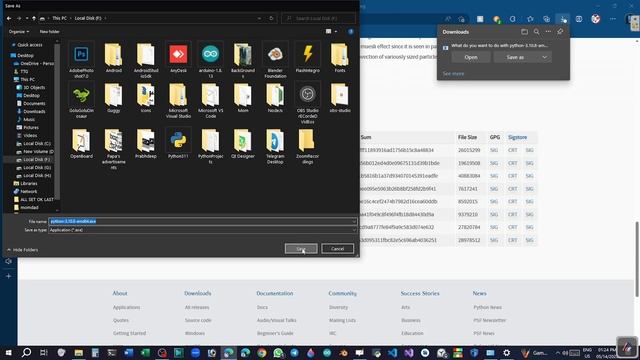
Task: Open downloads folder icon in Downloads panel
Action: click(x=524, y=32)
